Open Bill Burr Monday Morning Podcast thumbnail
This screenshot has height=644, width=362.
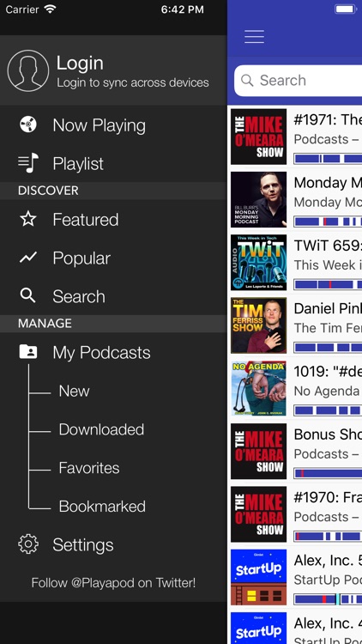tap(258, 199)
